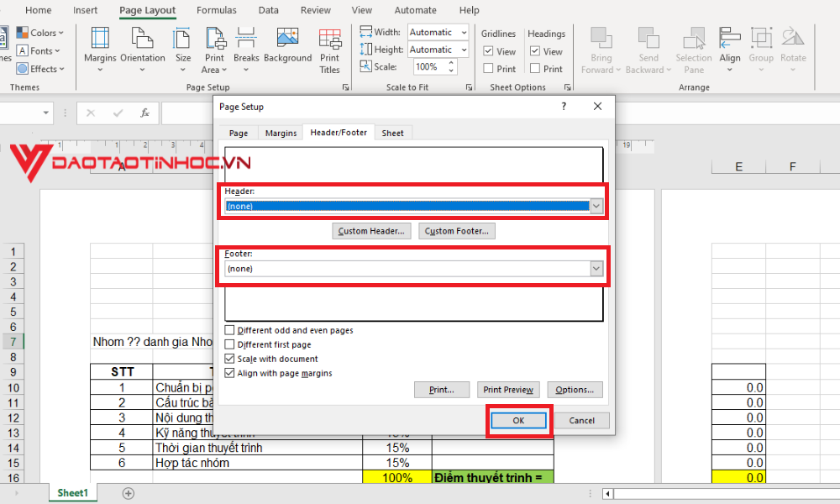Open Page Setup dialog launcher in ribbon
The image size is (840, 504).
click(345, 87)
